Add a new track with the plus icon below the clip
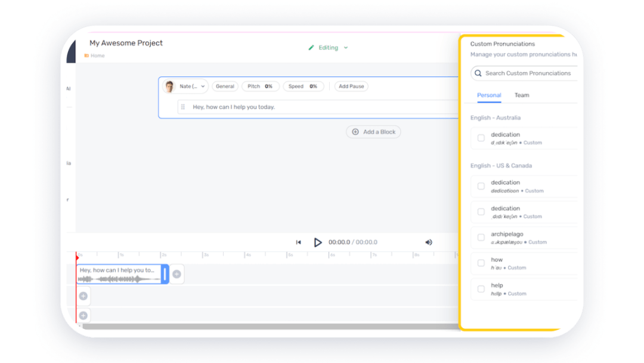644x363 pixels. click(83, 296)
